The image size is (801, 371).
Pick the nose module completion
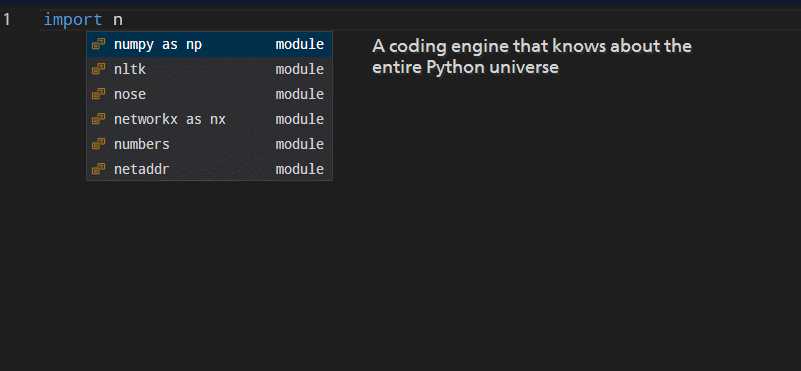coord(209,95)
